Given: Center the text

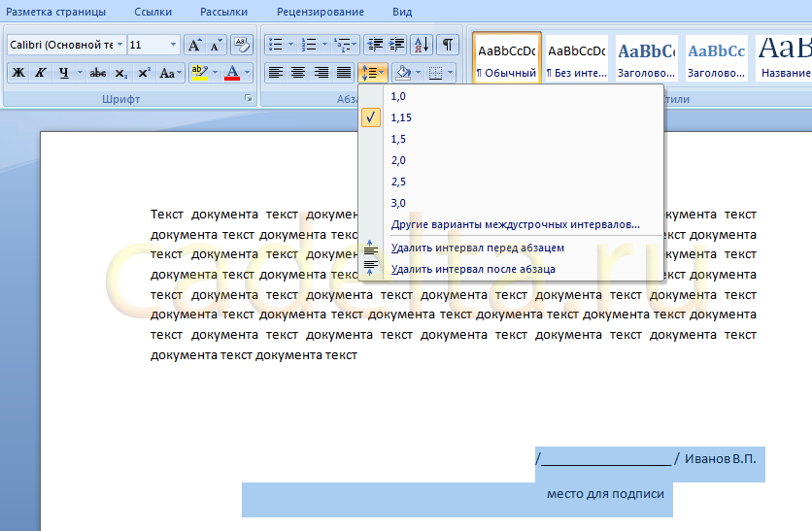Looking at the screenshot, I should point(298,73).
